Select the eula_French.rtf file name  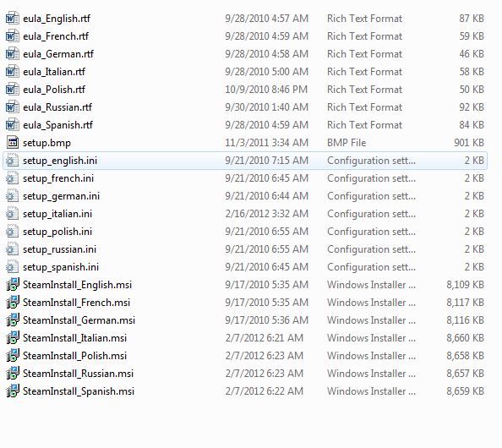point(56,36)
